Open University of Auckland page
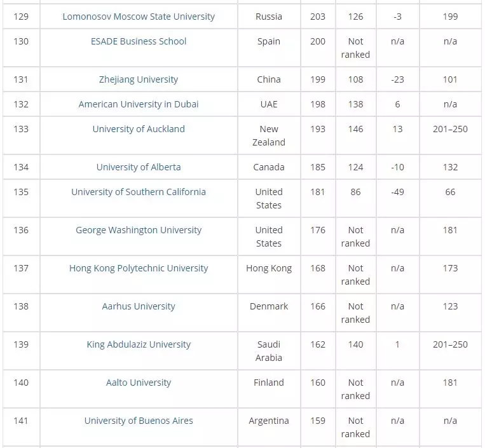Screen dimensions: 485x448 (x=139, y=129)
